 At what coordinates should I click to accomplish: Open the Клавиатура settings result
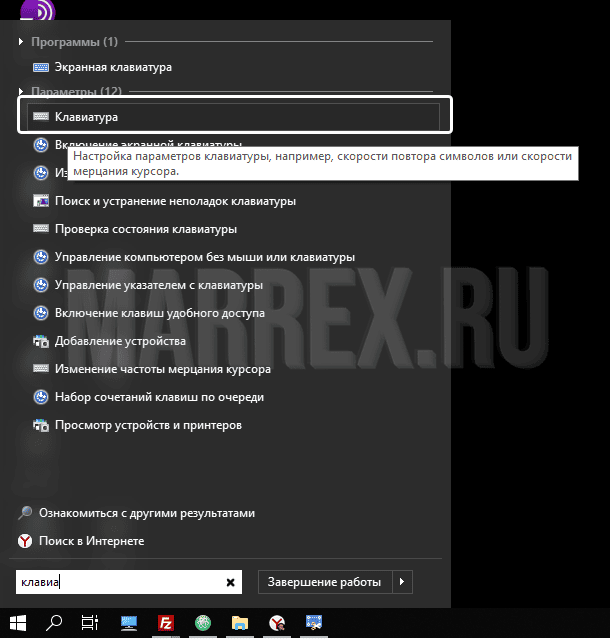coord(233,117)
